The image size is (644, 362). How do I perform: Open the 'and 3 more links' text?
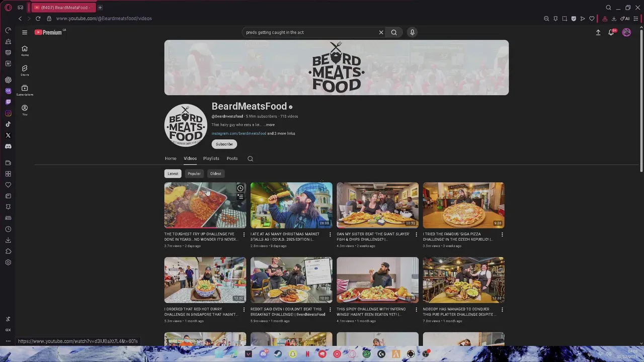(281, 134)
